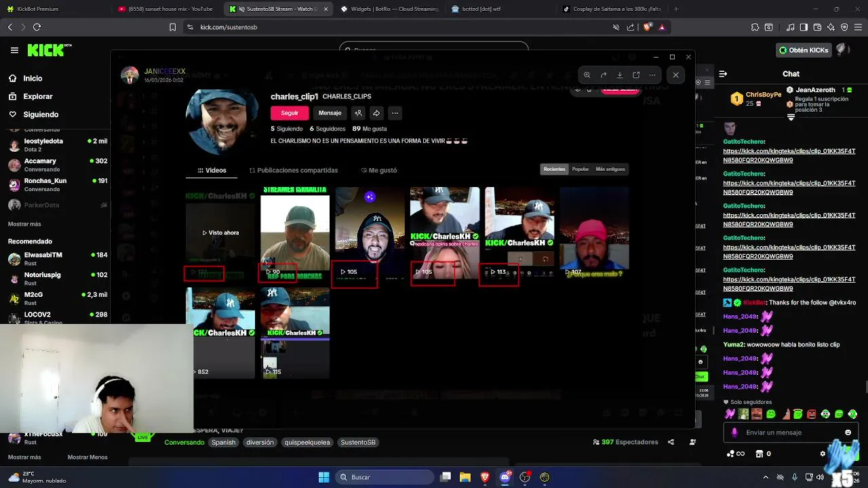Open the video with 852 views
The height and width of the screenshot is (488, 868).
click(220, 333)
